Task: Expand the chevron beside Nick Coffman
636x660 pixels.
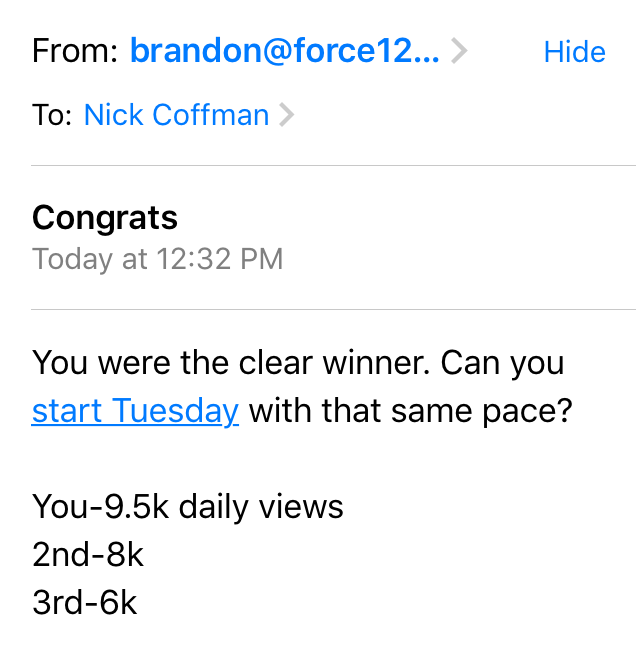Action: tap(287, 115)
